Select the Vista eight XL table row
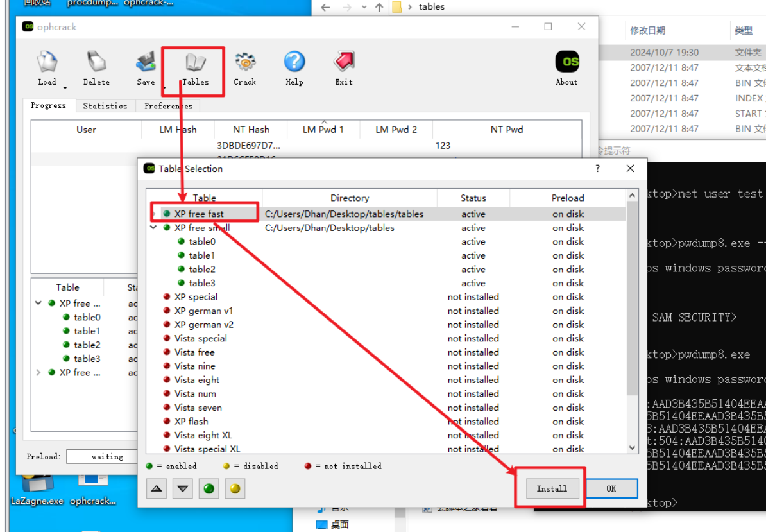The width and height of the screenshot is (766, 532). click(x=386, y=435)
